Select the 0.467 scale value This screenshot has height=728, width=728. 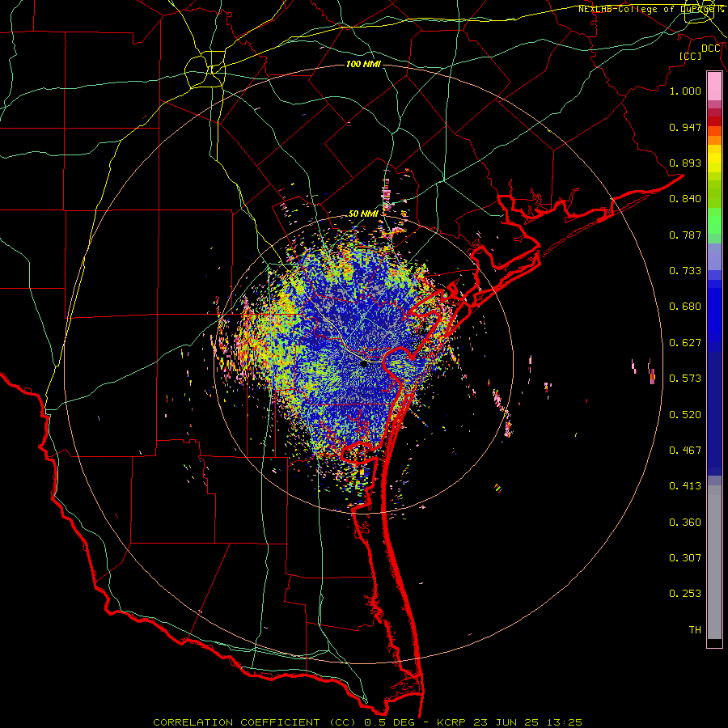685,451
